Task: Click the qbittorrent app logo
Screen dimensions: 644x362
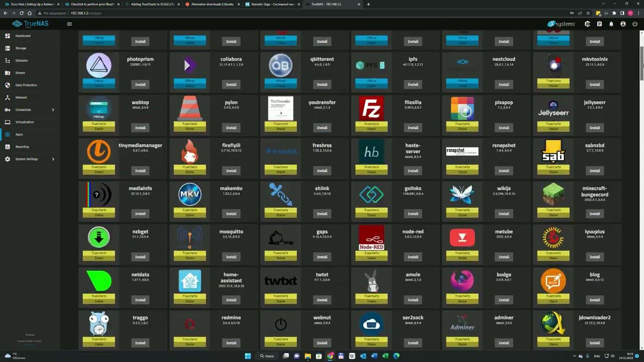Action: (x=281, y=65)
